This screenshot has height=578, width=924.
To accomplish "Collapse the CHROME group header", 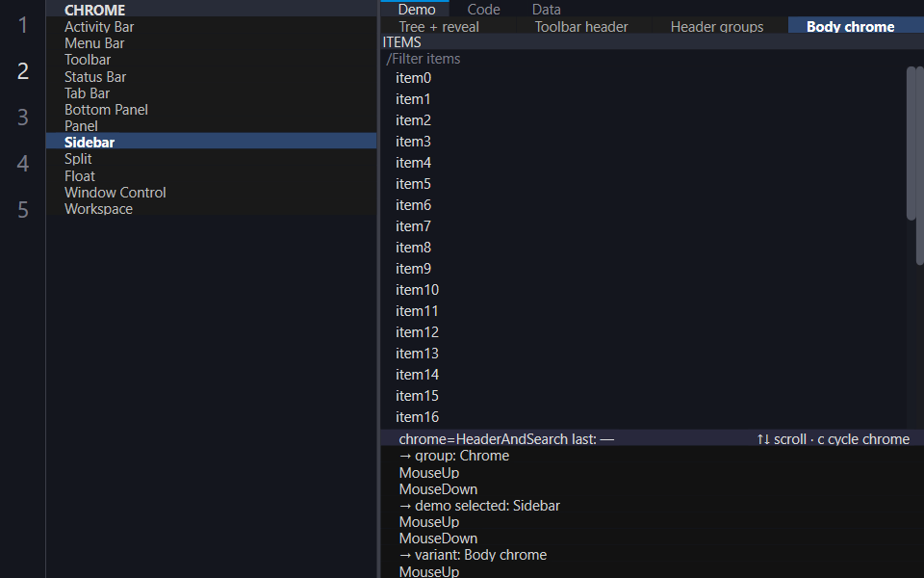I will pos(211,10).
